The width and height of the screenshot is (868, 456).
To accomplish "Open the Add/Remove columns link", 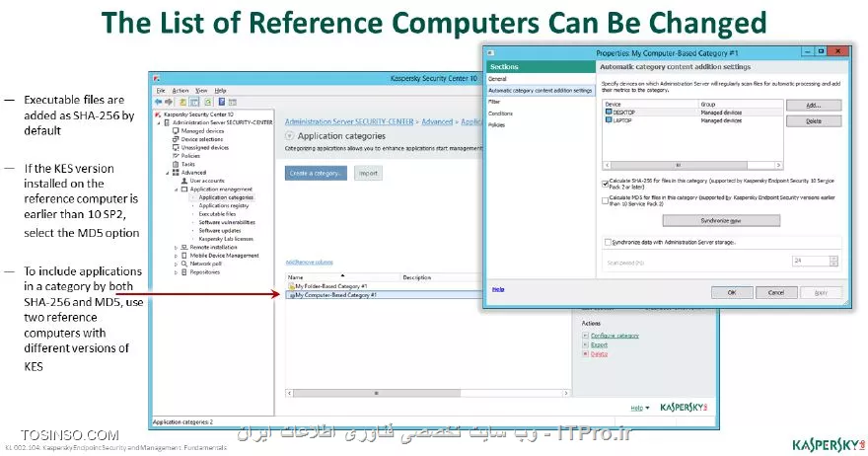I will (x=310, y=263).
